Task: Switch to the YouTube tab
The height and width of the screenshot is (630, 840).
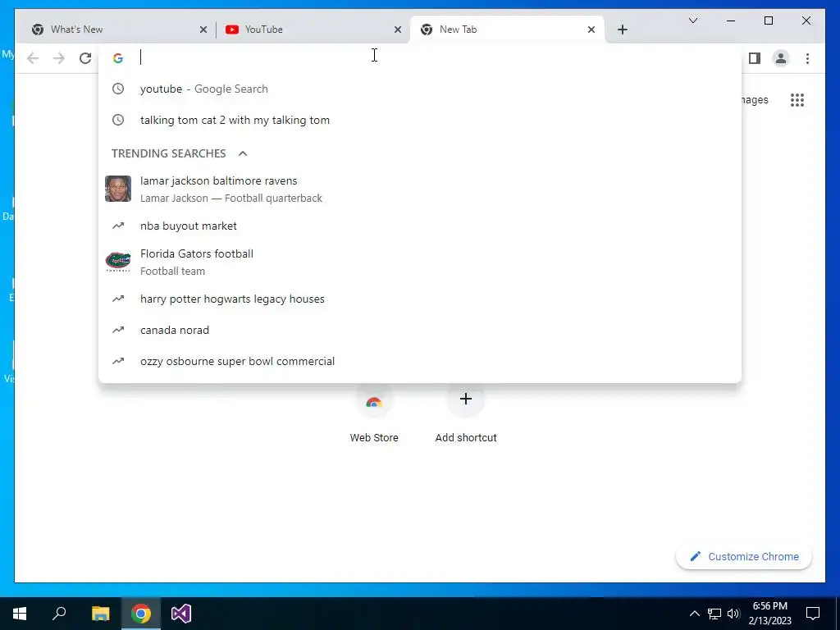Action: pos(313,30)
